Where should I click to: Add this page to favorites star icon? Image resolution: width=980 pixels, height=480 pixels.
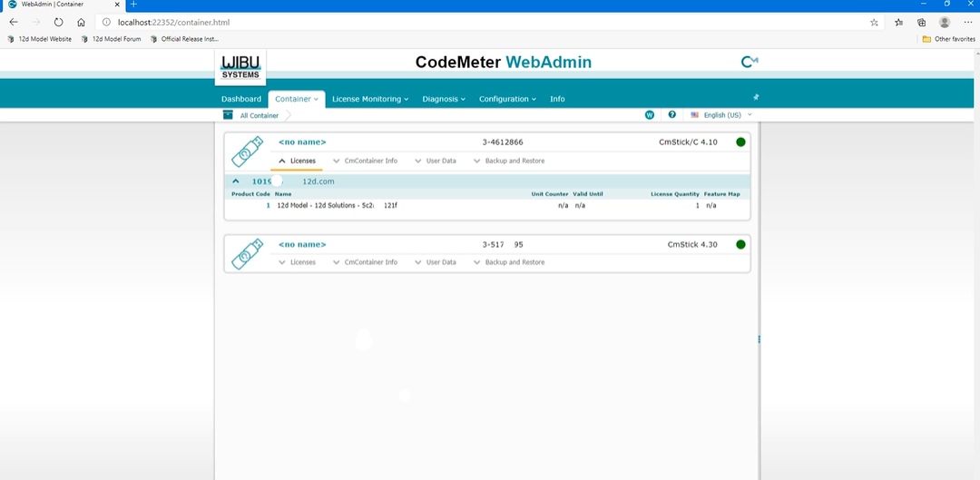point(874,22)
